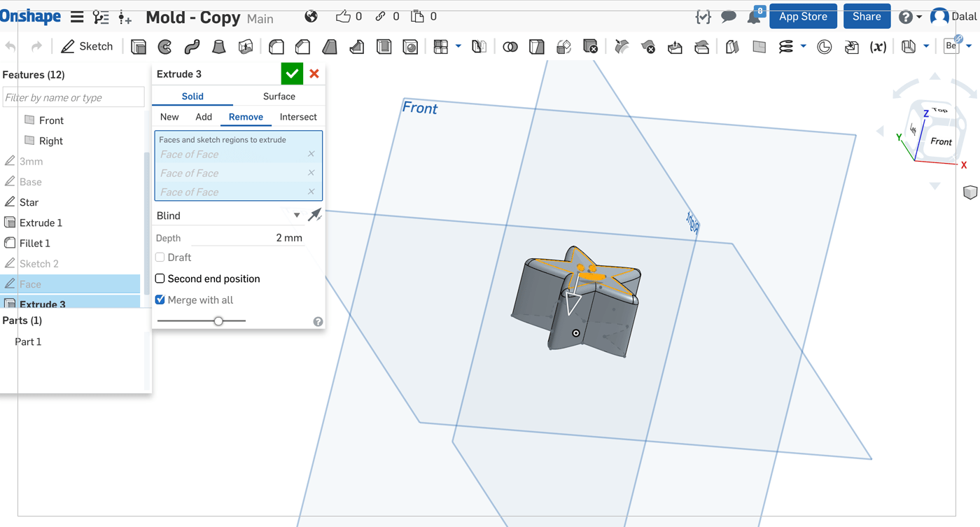Select Part 1 in Parts list
Image resolution: width=980 pixels, height=527 pixels.
tap(28, 342)
